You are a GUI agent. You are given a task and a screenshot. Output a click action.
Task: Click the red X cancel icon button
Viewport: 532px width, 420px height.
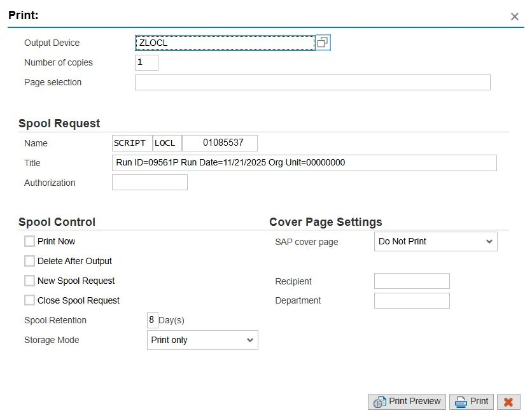click(508, 402)
